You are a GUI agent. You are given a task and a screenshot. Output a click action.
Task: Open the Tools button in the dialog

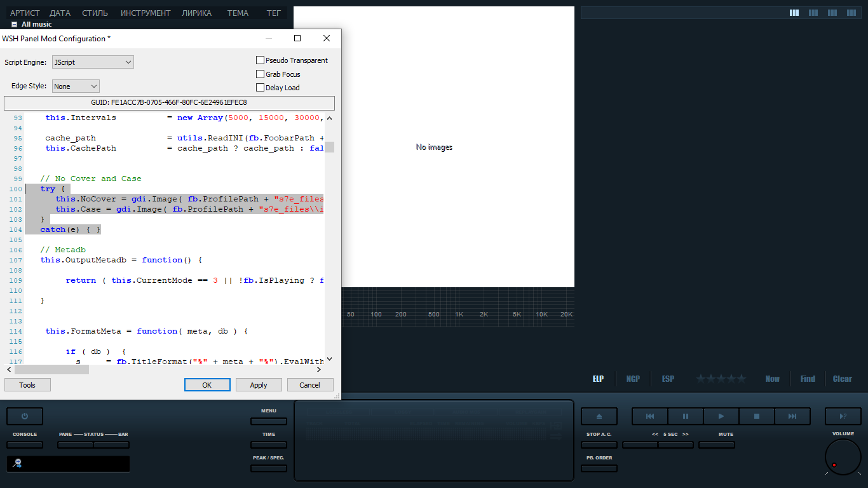point(27,385)
